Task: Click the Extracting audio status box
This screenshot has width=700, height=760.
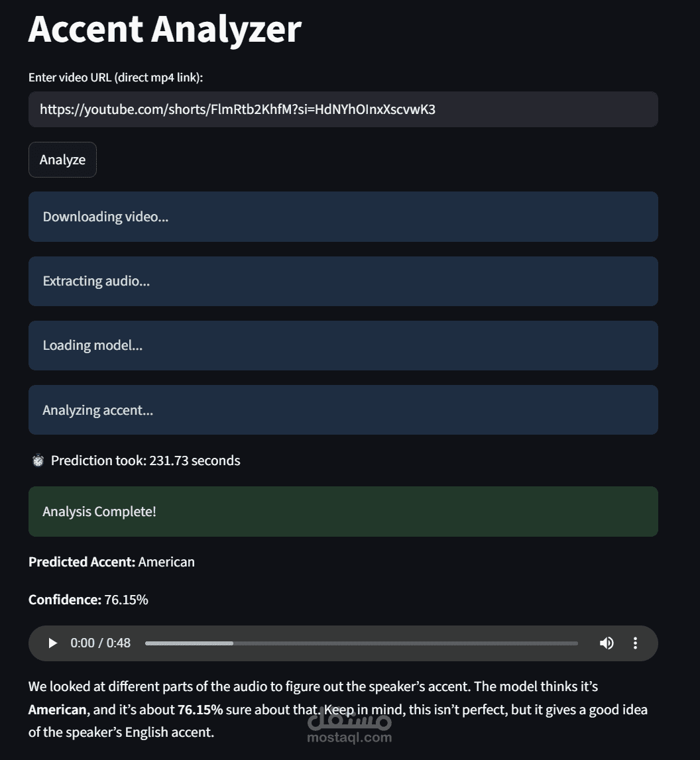Action: (343, 281)
